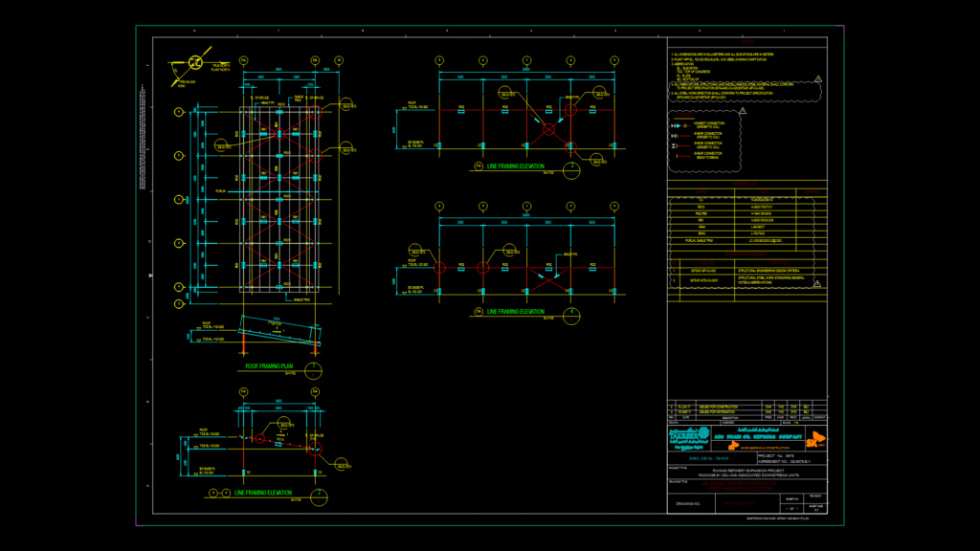The height and width of the screenshot is (551, 980).
Task: Select the AGREEMENT NO. text
Action: (x=785, y=462)
